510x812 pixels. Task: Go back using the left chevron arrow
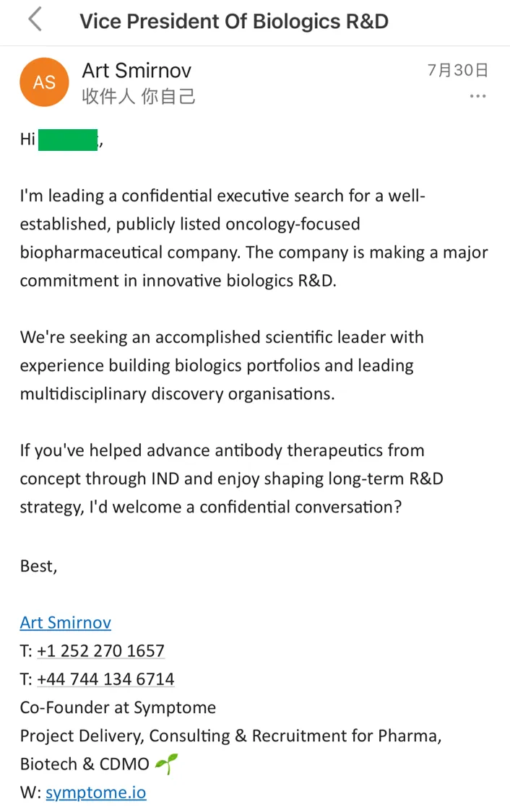[x=35, y=21]
